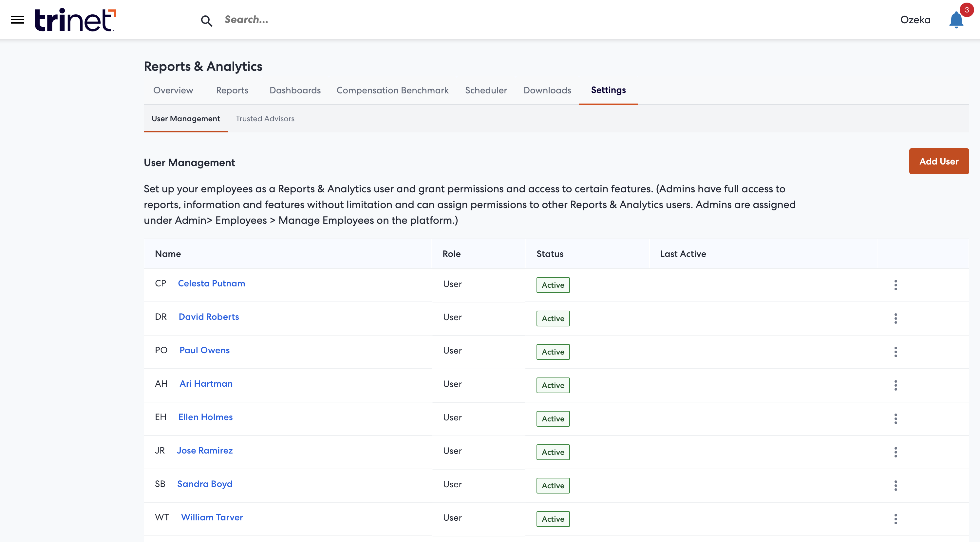Image resolution: width=980 pixels, height=542 pixels.
Task: Click the CP initials avatar
Action: 160,283
